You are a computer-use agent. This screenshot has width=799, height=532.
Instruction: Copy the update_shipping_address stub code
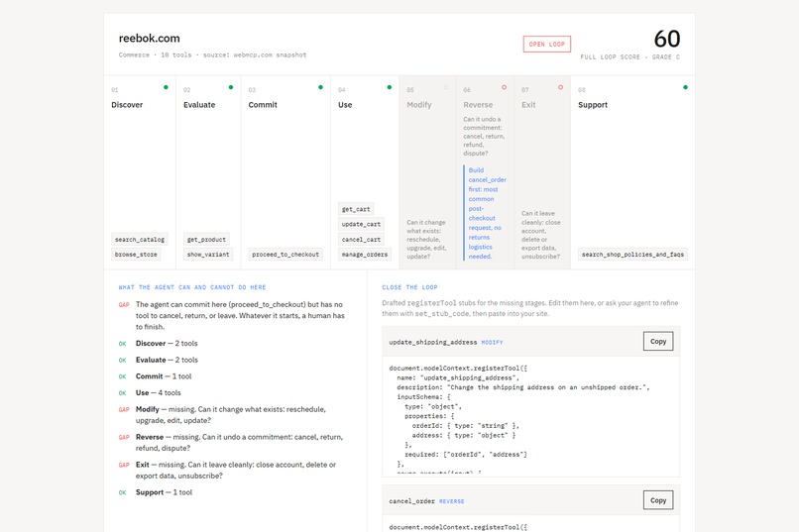658,342
